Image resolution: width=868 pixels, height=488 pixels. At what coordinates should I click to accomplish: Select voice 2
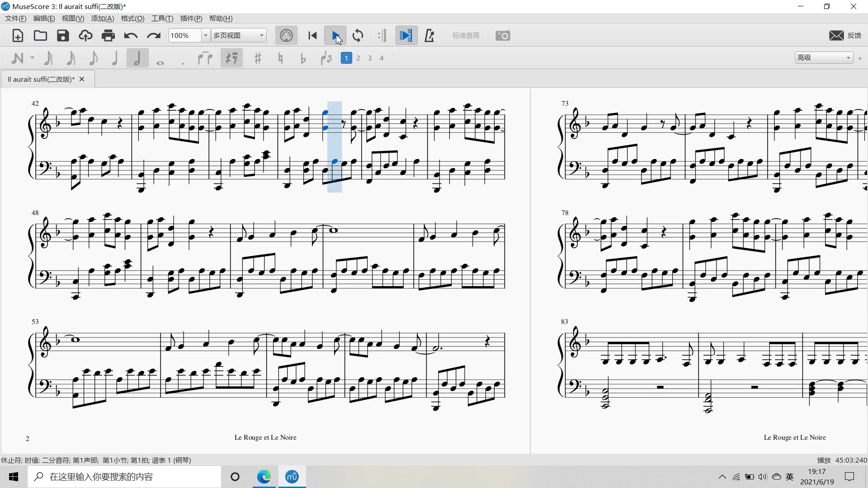tap(358, 58)
